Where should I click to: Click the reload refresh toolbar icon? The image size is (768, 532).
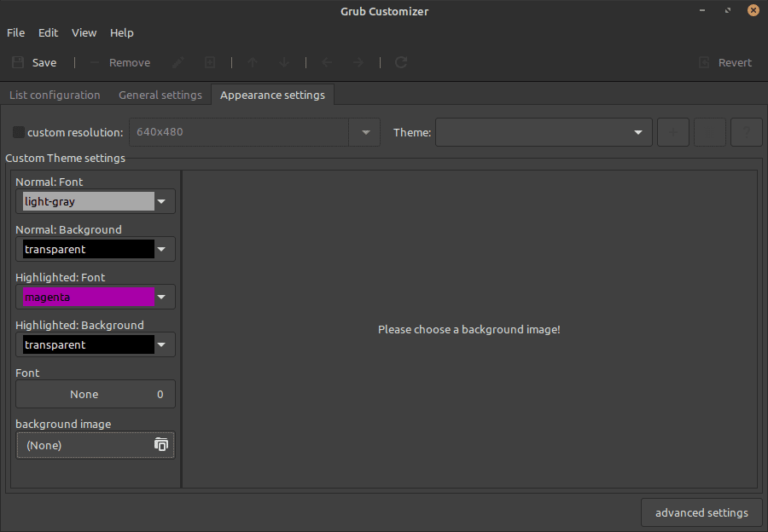(x=401, y=62)
